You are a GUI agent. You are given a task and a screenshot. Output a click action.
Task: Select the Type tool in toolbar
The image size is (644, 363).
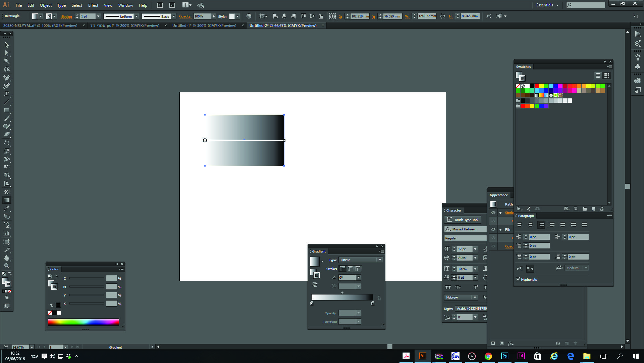(6, 94)
